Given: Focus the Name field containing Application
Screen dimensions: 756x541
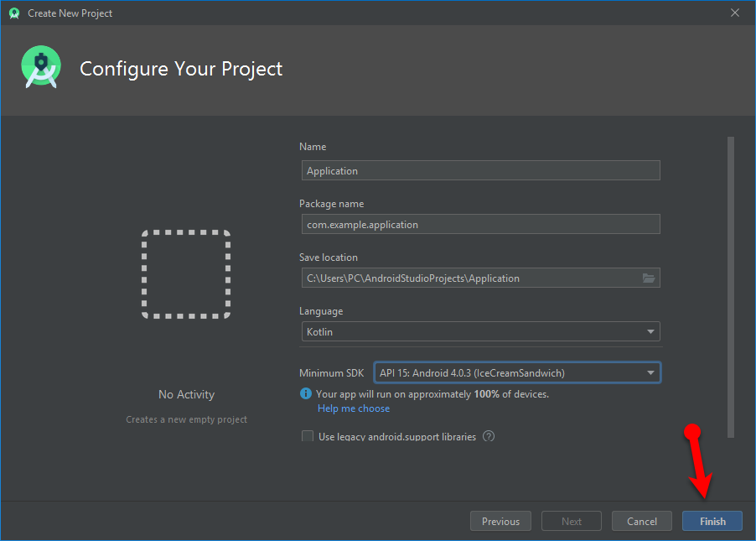Looking at the screenshot, I should [479, 171].
